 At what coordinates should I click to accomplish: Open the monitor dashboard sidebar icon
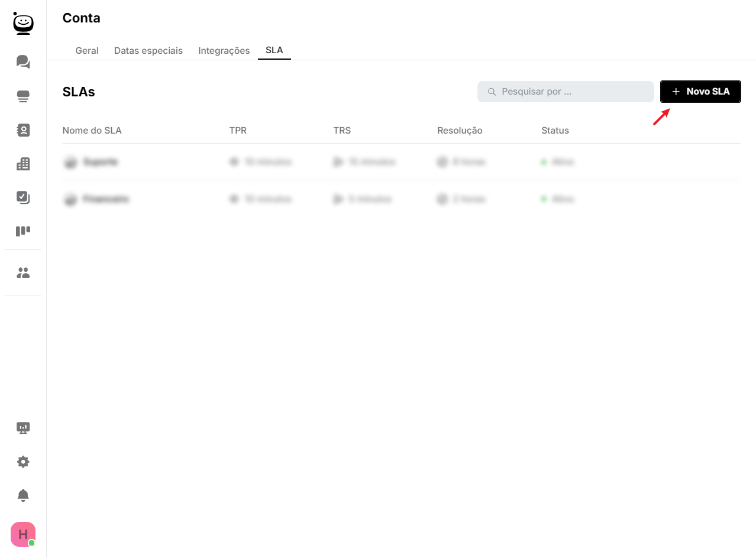coord(23,428)
